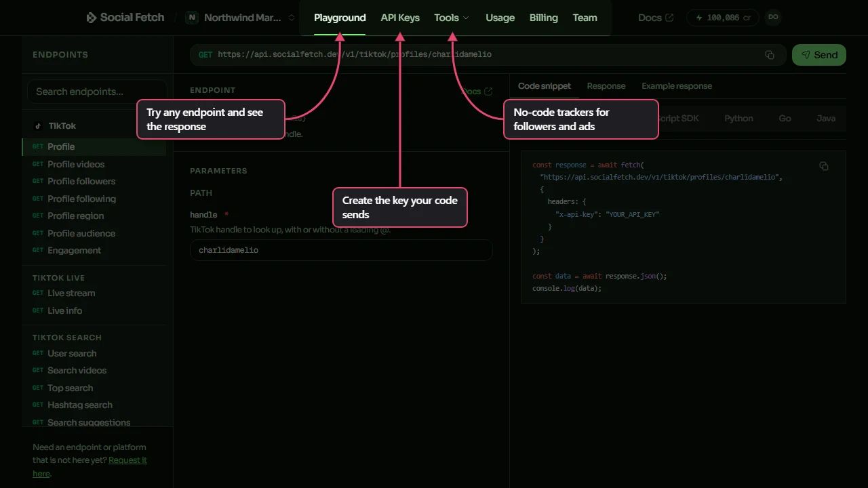Viewport: 868px width, 488px height.
Task: Select the Search videos endpoint
Action: tap(94, 370)
